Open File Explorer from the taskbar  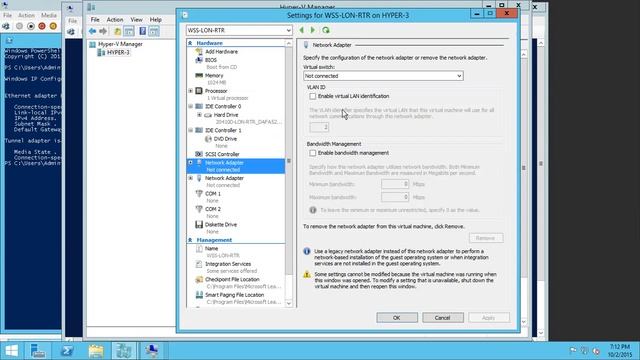96,351
